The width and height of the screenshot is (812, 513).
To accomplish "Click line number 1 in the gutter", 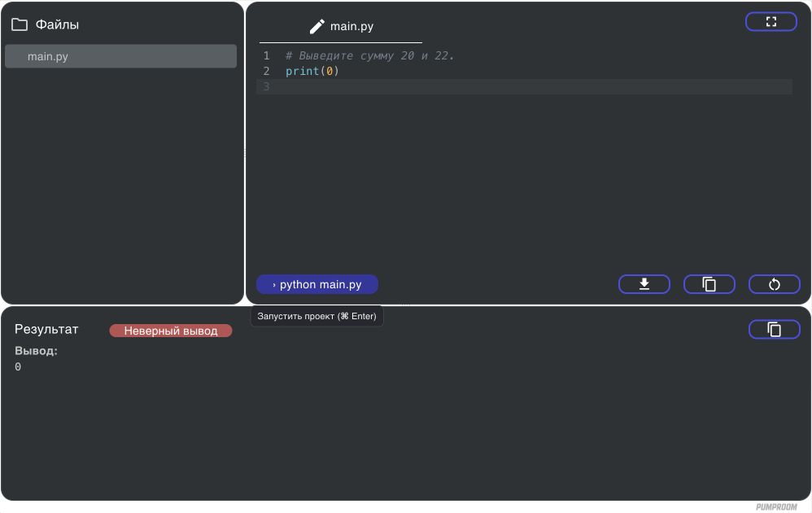I will point(266,56).
